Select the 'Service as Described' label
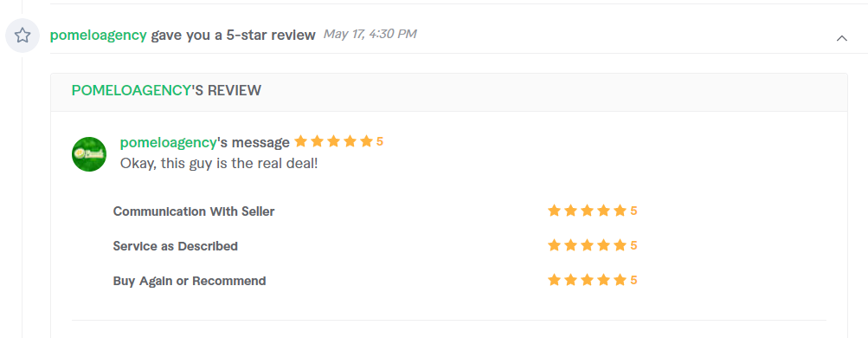 coord(176,246)
